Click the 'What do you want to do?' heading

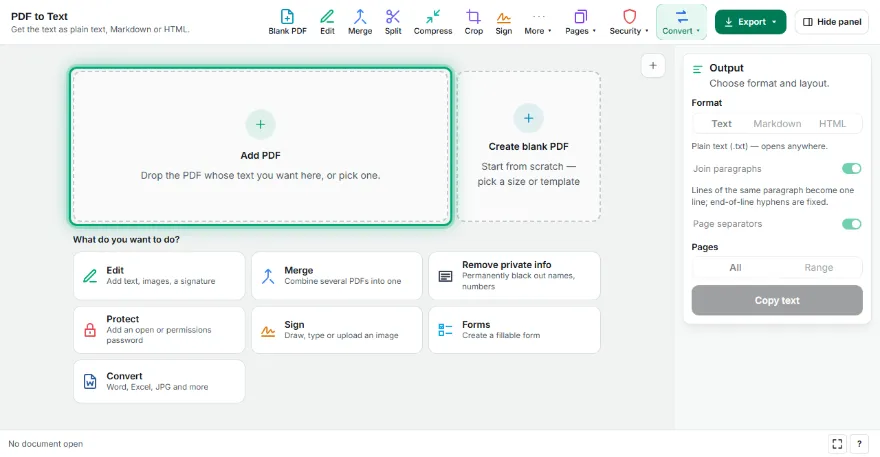coord(126,239)
